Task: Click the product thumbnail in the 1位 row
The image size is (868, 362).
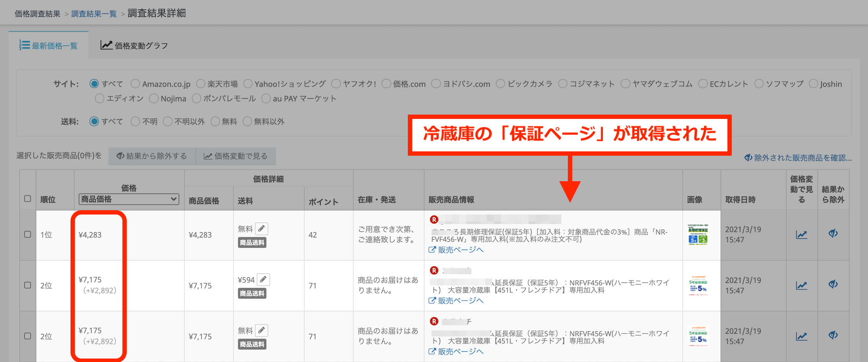Action: 698,235
